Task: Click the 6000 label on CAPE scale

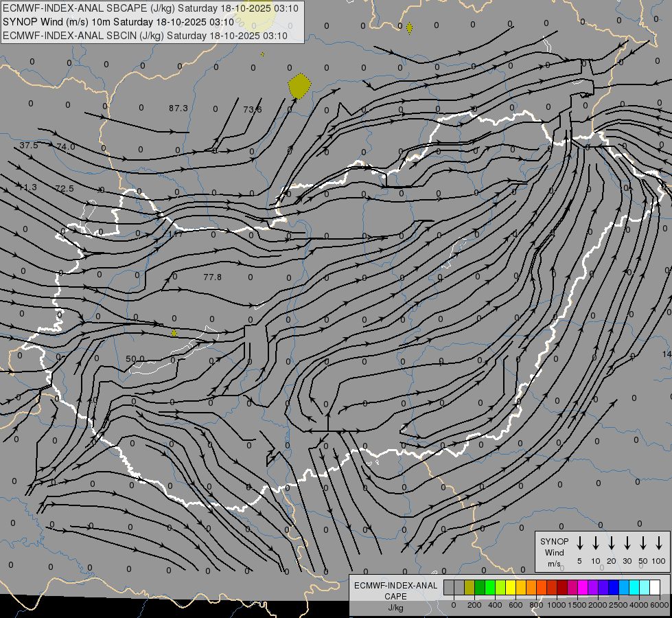Action: pos(660,605)
